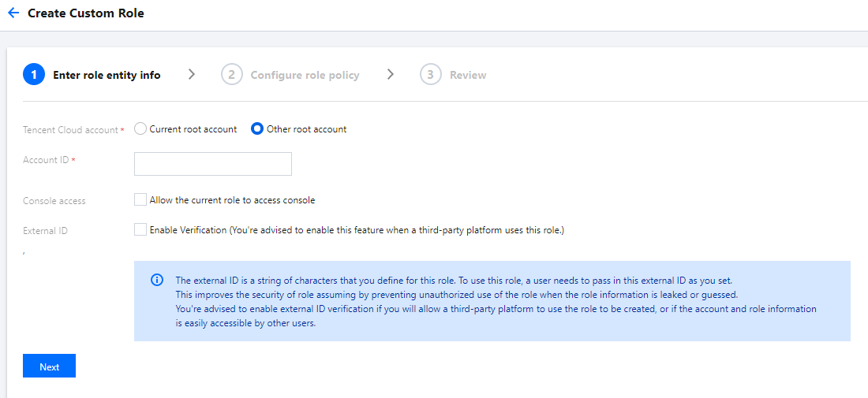Viewport: 868px width, 398px height.
Task: Open the Configure role policy step
Action: 305,76
